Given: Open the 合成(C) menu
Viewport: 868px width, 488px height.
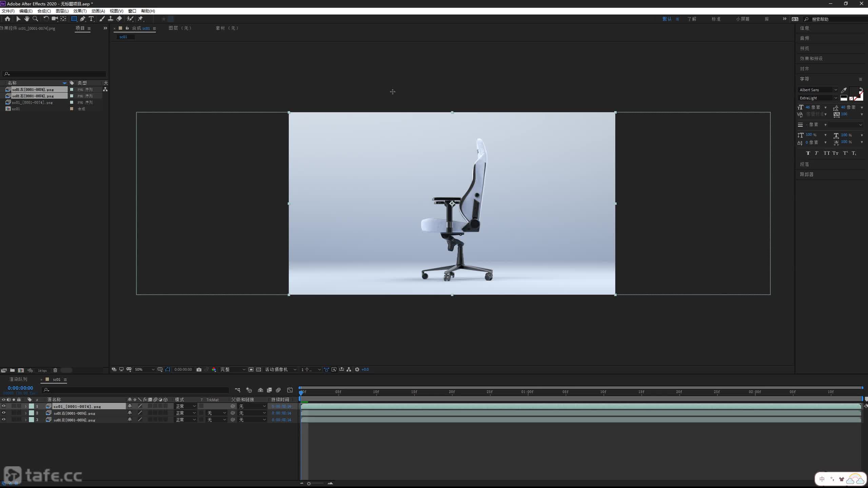Looking at the screenshot, I should tap(44, 11).
